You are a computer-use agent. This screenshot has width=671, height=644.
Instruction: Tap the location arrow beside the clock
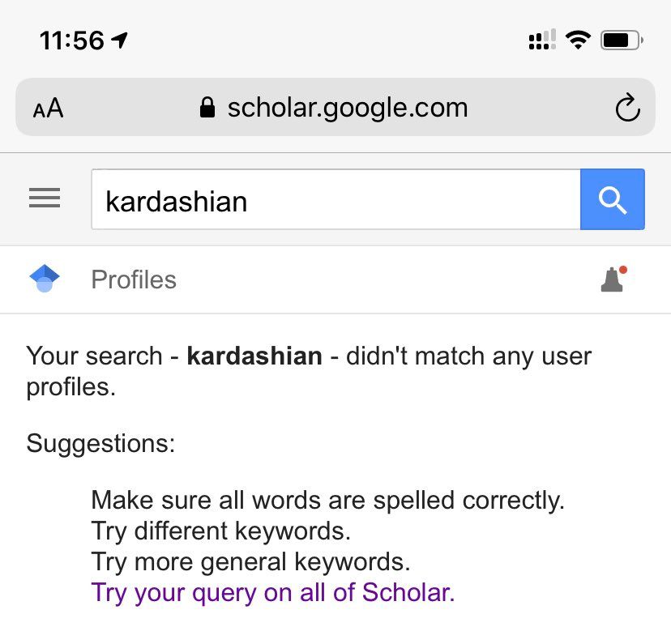click(122, 39)
